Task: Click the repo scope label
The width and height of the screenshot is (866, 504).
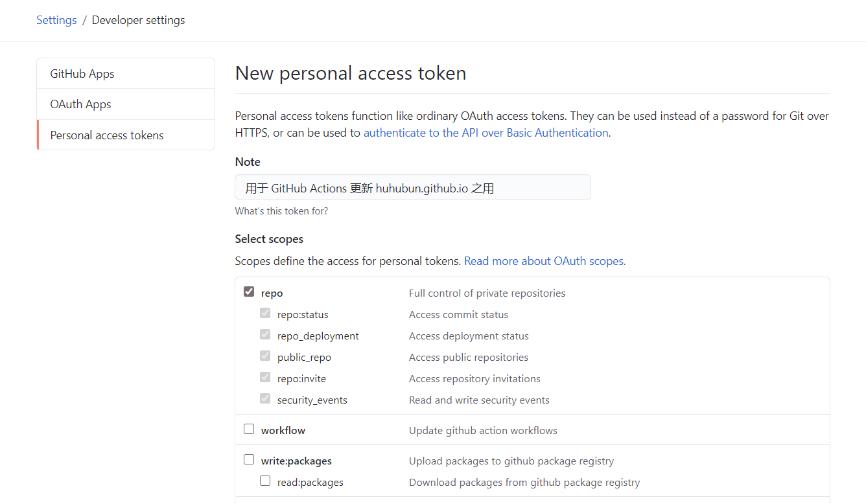Action: pos(272,293)
